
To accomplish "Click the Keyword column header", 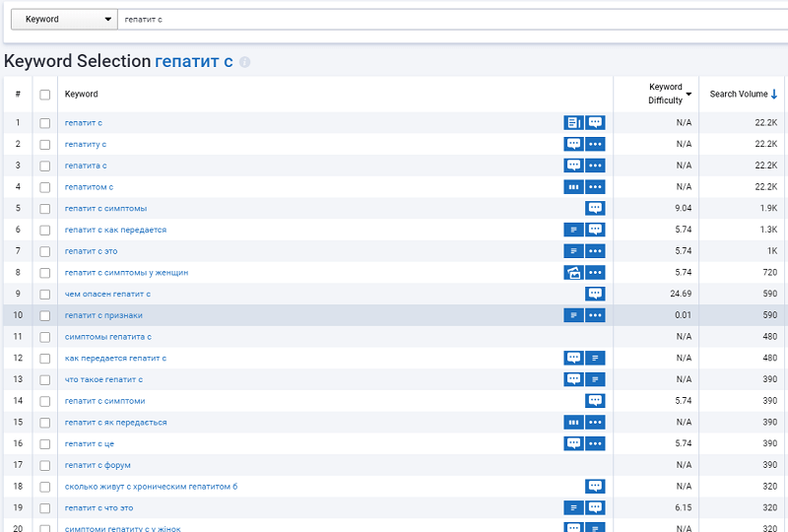I will [82, 95].
